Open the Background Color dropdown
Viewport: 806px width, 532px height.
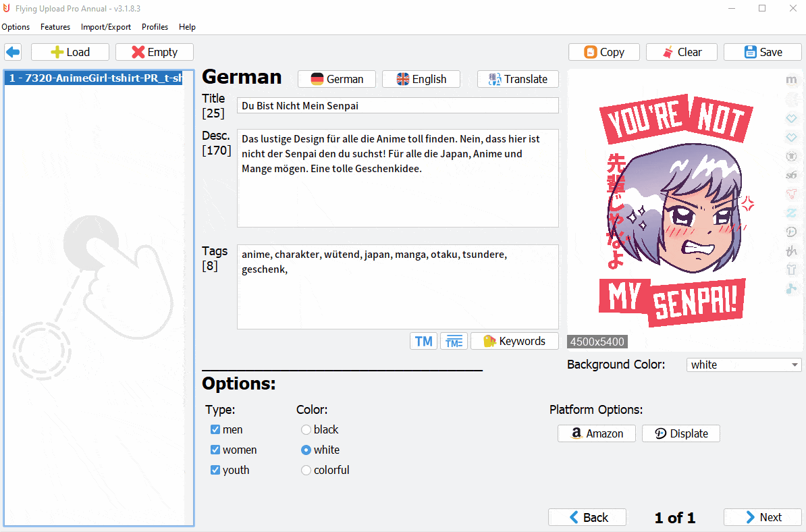(744, 365)
